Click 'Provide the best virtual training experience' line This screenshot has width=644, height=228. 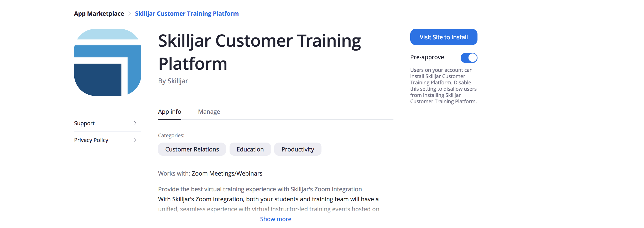260,189
